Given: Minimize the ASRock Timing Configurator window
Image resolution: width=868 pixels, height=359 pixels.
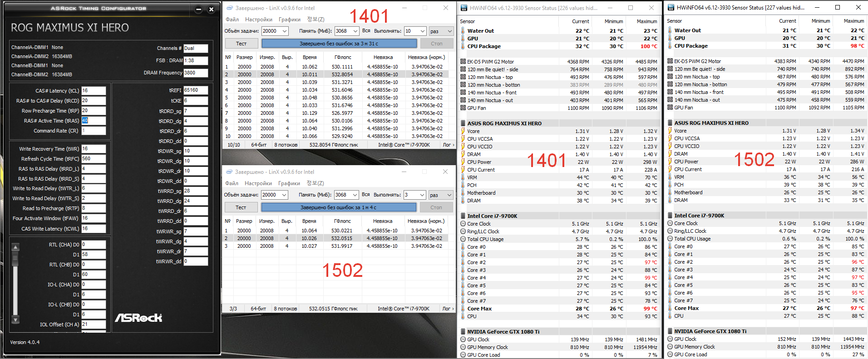Looking at the screenshot, I should (x=198, y=9).
